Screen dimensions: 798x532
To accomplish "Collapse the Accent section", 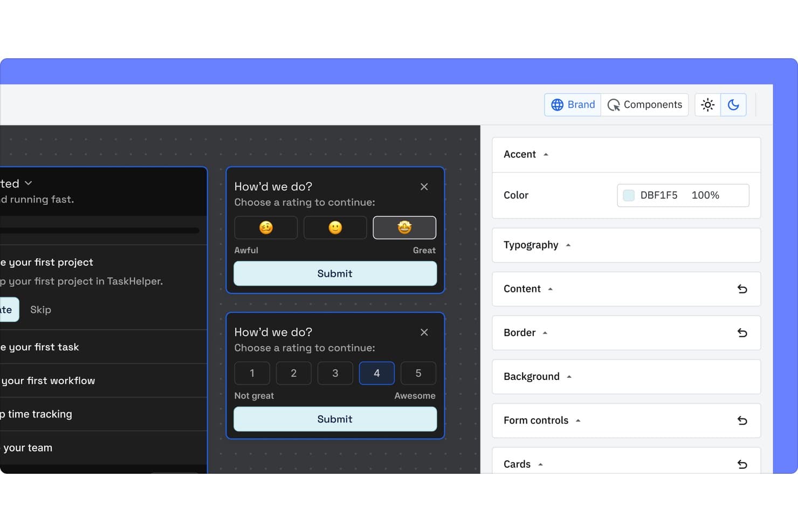I will click(x=627, y=155).
